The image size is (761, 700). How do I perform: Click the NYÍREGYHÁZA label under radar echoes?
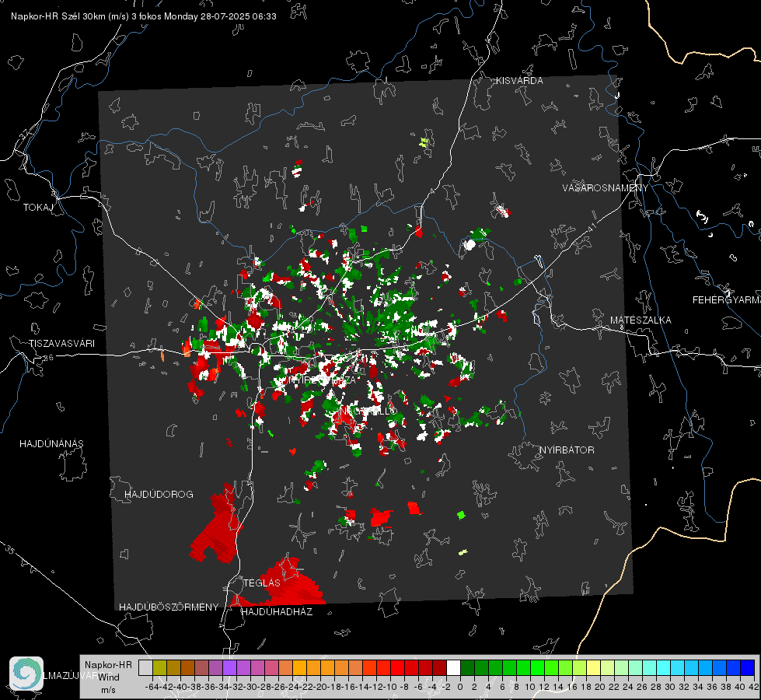point(323,380)
